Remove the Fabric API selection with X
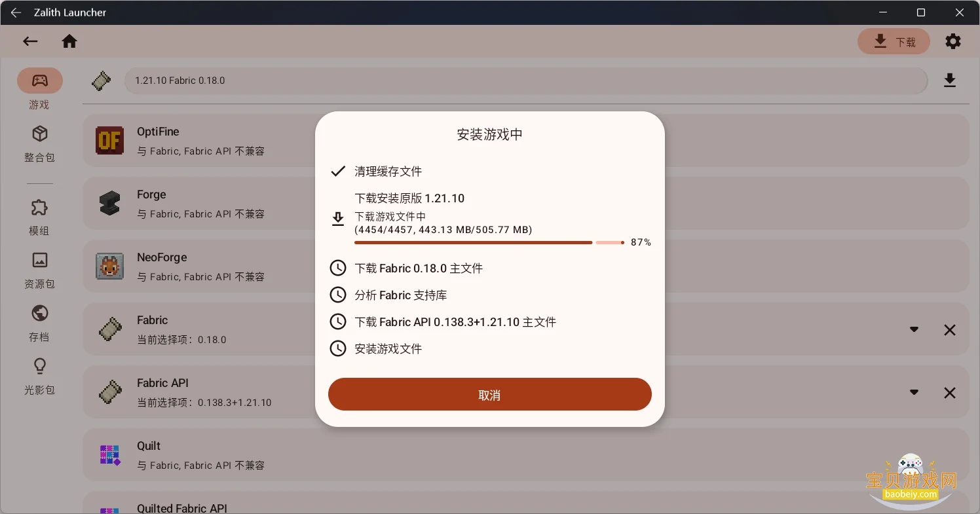This screenshot has height=514, width=980. tap(950, 393)
